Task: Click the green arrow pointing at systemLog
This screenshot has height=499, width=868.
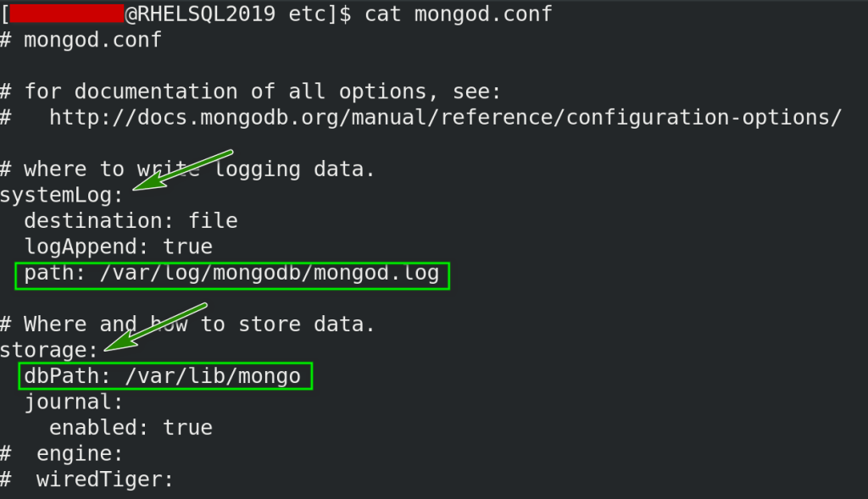Action: point(184,170)
